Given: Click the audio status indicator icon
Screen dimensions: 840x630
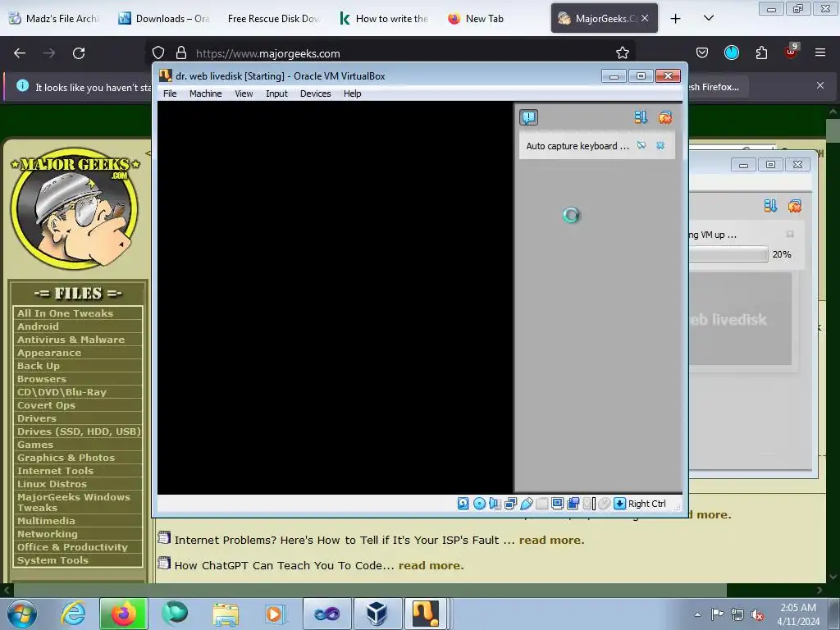Looking at the screenshot, I should click(x=495, y=504).
